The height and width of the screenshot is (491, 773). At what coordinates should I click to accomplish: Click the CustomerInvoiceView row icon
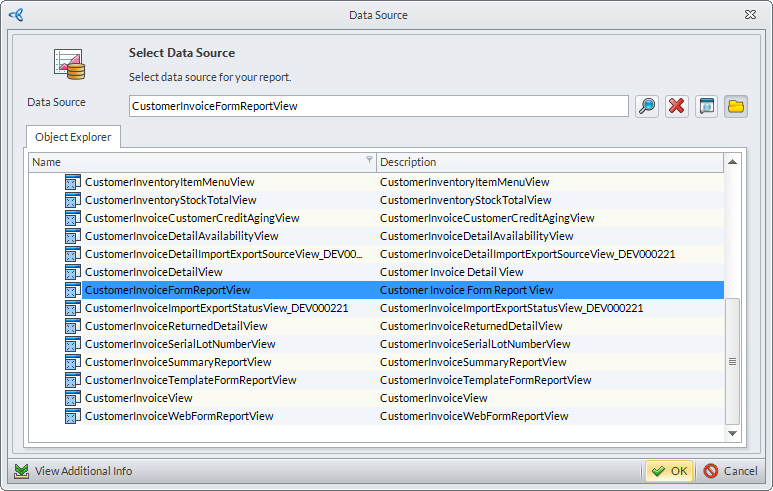[x=72, y=398]
